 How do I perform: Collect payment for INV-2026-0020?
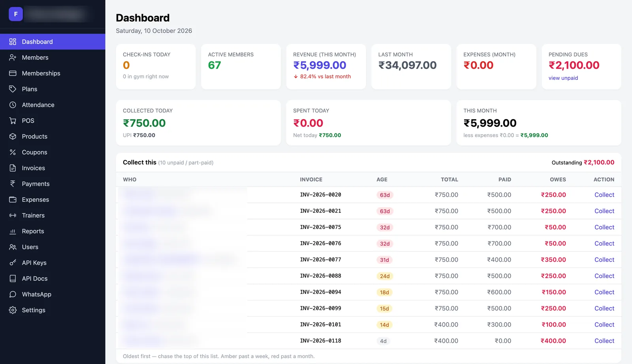coord(604,195)
